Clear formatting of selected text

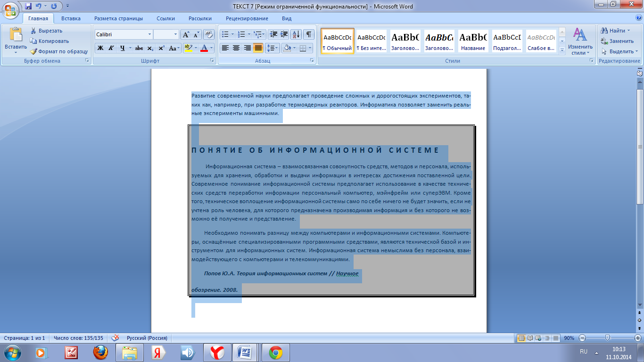tap(209, 34)
